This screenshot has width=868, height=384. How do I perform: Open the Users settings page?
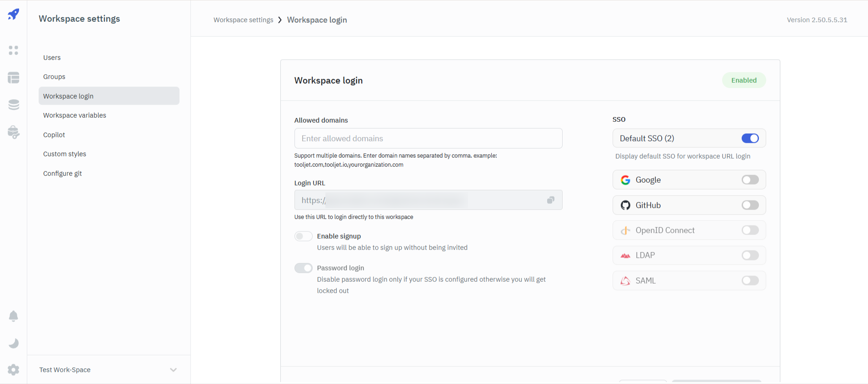pos(109,58)
